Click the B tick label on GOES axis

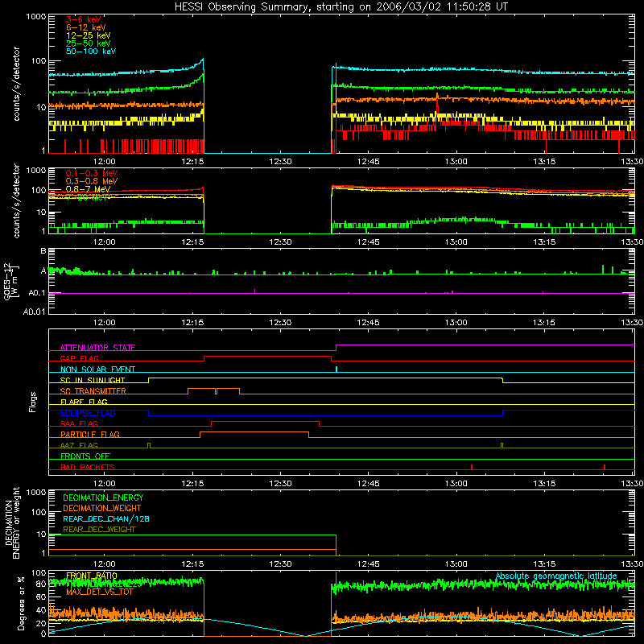(x=43, y=251)
